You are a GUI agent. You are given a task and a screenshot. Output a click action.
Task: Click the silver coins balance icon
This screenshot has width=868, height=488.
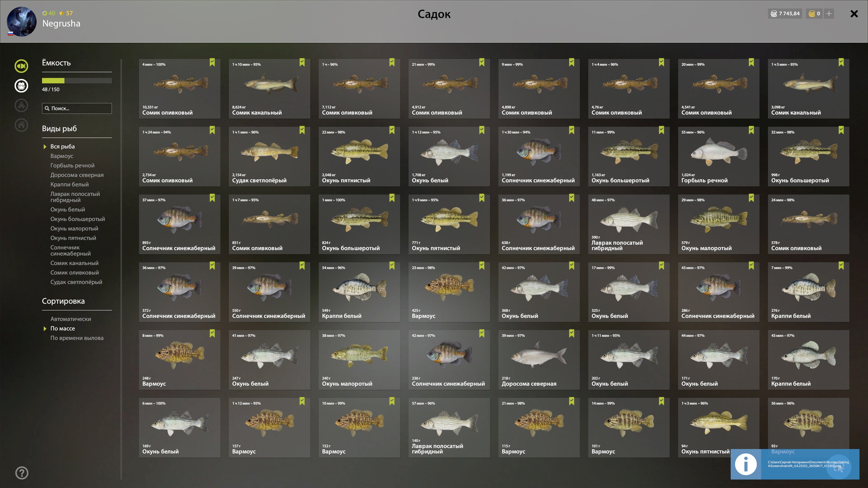tap(774, 14)
